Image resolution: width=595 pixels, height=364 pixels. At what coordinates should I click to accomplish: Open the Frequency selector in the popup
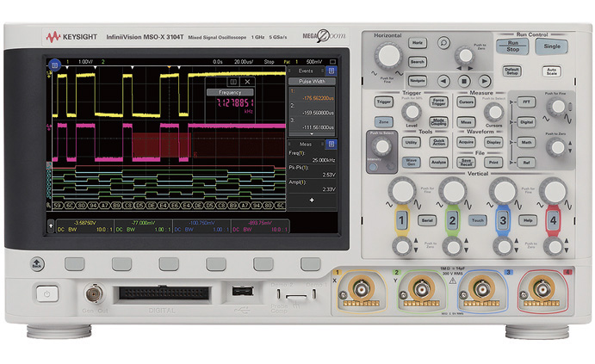click(x=230, y=92)
